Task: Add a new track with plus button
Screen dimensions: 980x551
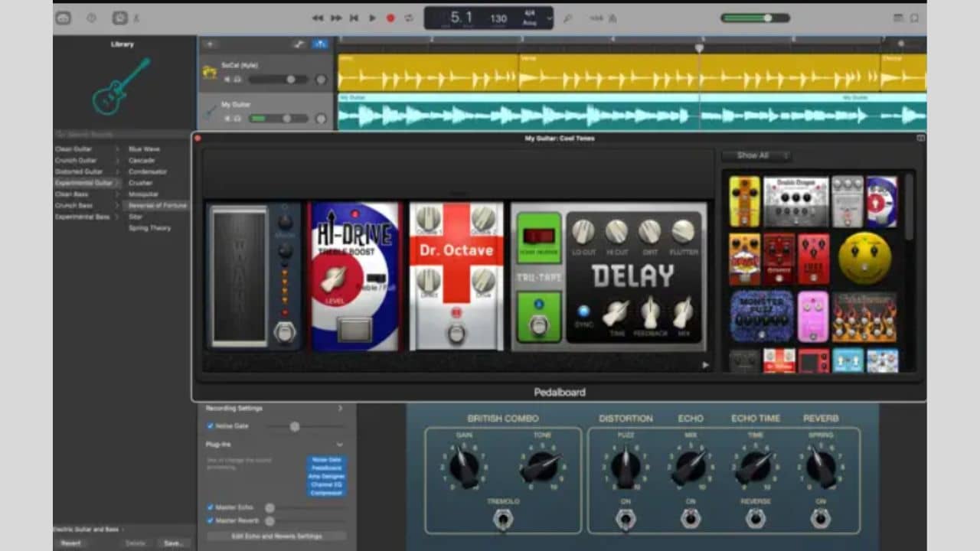Action: tap(210, 44)
